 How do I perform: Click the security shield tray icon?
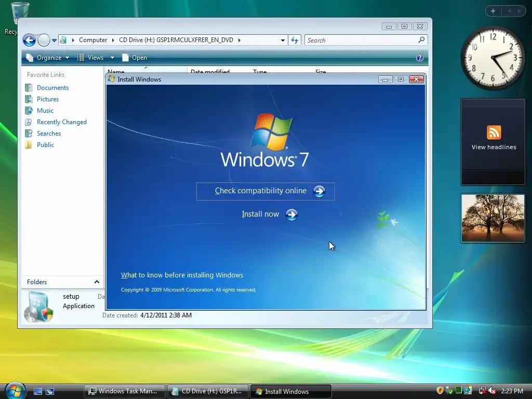point(440,391)
